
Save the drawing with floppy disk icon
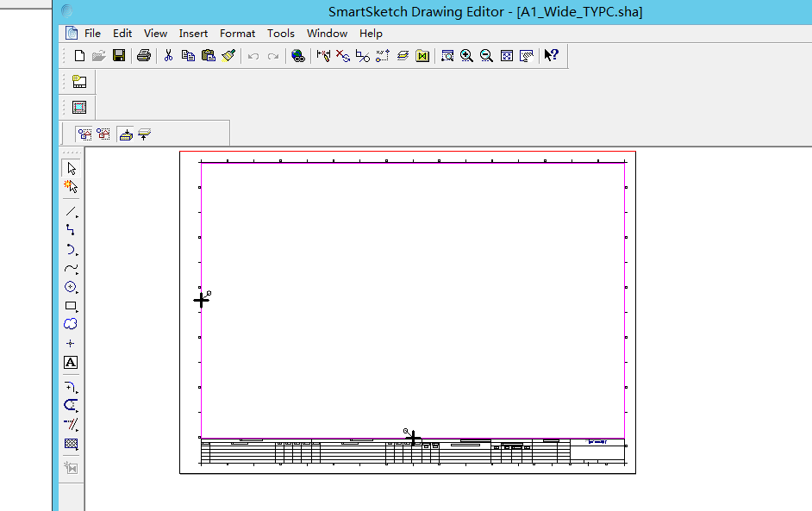coord(119,55)
